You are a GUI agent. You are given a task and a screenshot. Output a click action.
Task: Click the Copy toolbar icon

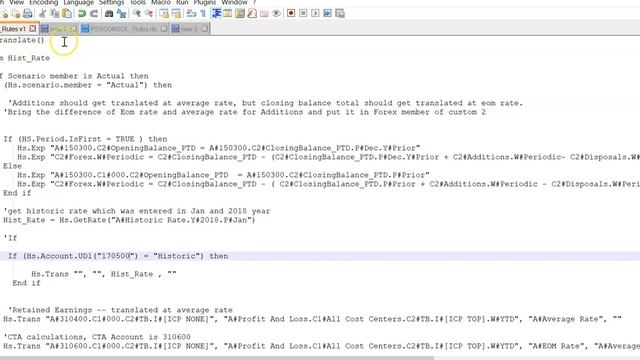click(54, 13)
